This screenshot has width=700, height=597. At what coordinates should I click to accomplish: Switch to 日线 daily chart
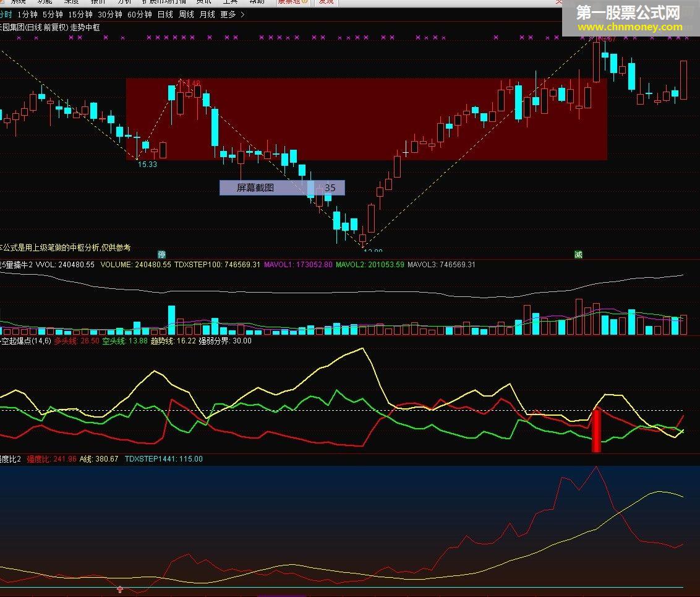click(x=165, y=15)
